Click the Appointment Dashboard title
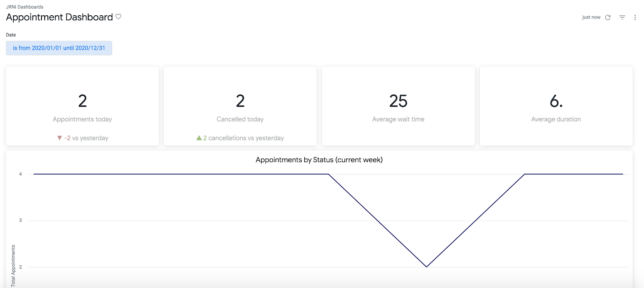Screen dimensions: 644x288 pyautogui.click(x=60, y=17)
